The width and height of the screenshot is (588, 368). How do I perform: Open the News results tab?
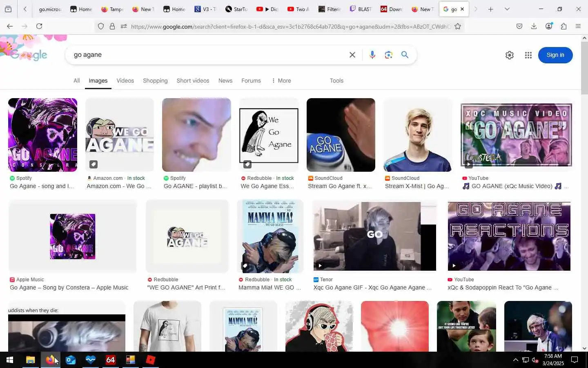click(x=225, y=81)
